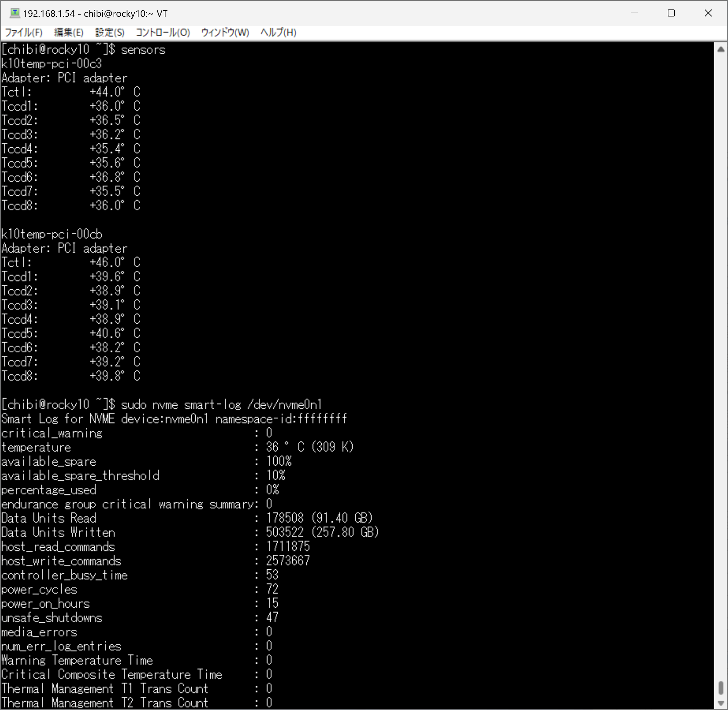Minimize the Tera Term window
The height and width of the screenshot is (710, 728).
pos(634,13)
